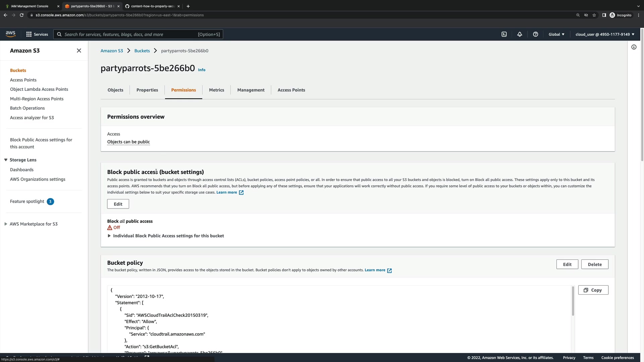Image resolution: width=644 pixels, height=362 pixels.
Task: Open info panel icon at right edge
Action: [x=634, y=47]
